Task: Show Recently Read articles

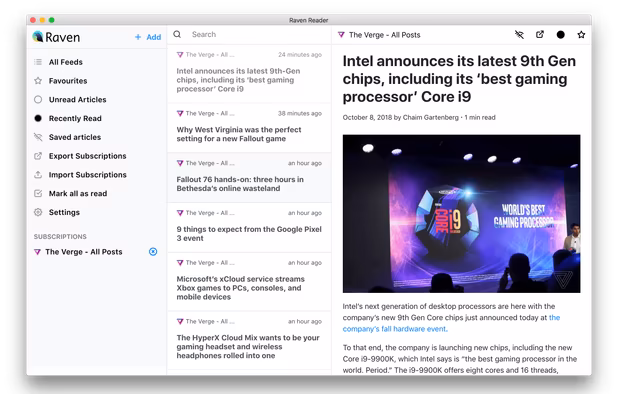Action: (75, 118)
